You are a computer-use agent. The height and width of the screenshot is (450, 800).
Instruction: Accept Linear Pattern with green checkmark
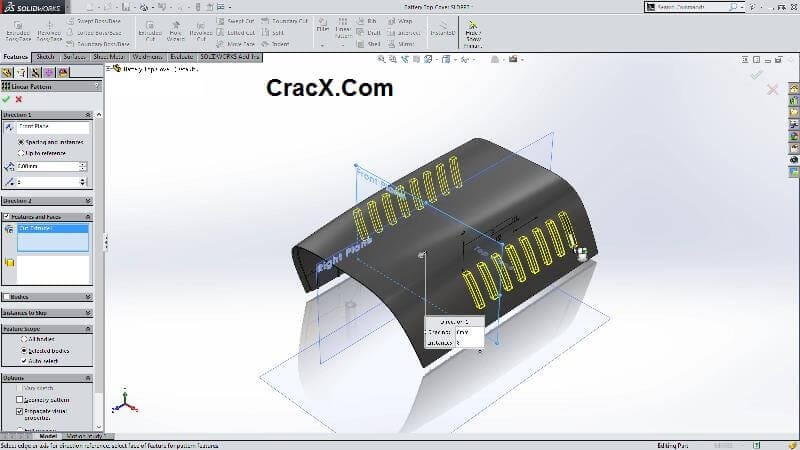(6, 99)
